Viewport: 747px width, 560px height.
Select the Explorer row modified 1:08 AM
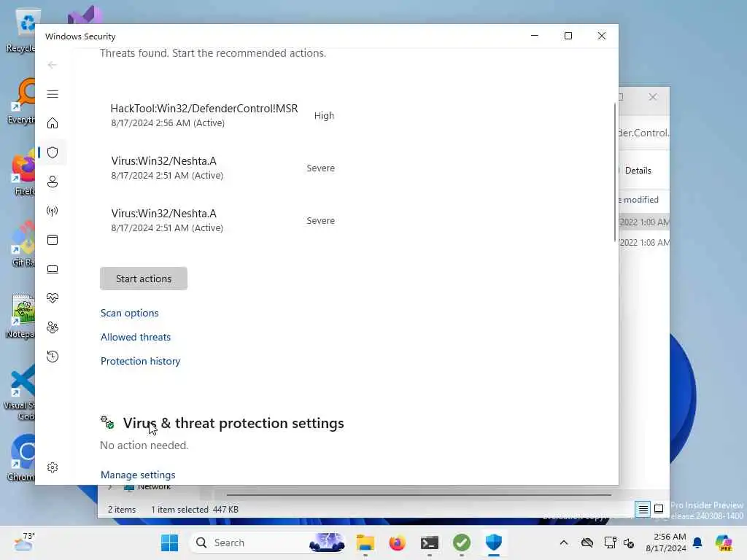[x=644, y=242]
